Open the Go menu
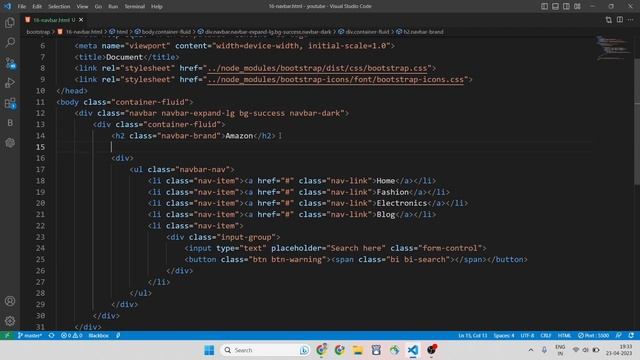 (98, 7)
